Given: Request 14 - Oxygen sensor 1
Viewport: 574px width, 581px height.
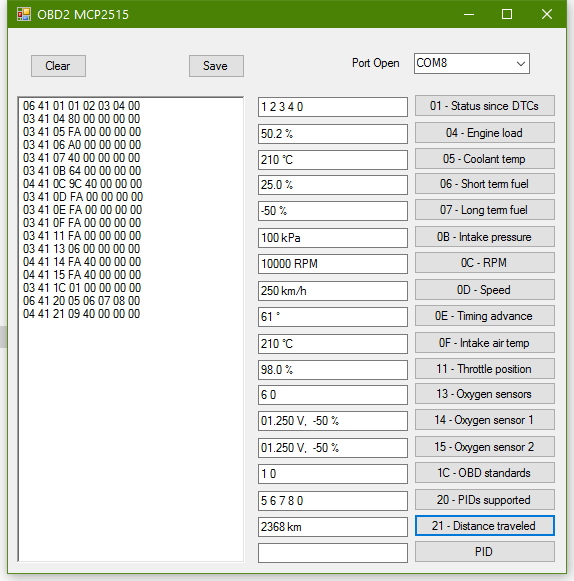Looking at the screenshot, I should [484, 420].
